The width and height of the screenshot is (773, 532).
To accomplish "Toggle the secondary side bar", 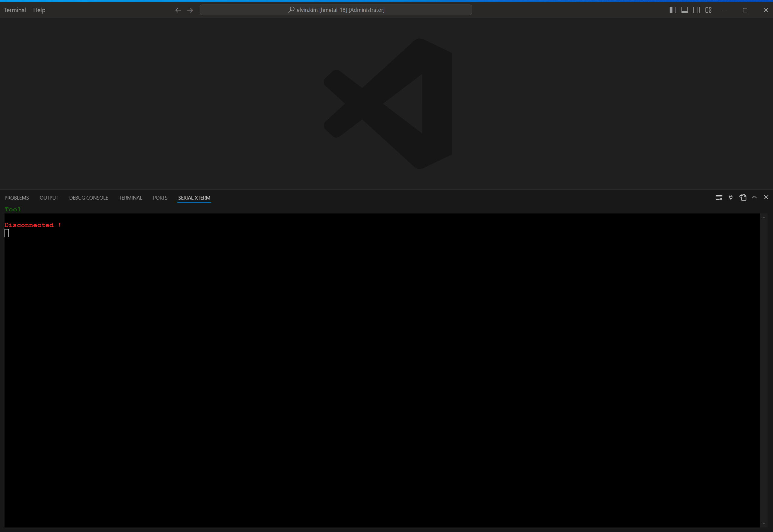I will point(696,10).
